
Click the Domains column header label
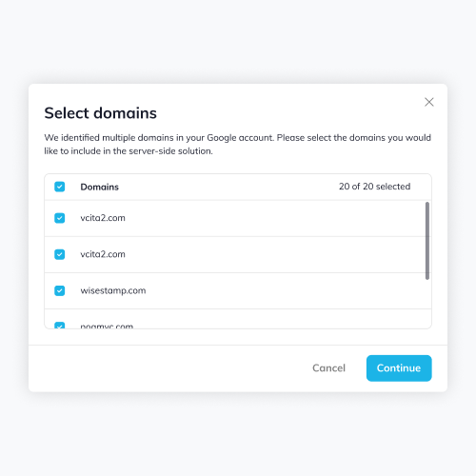[x=100, y=187]
